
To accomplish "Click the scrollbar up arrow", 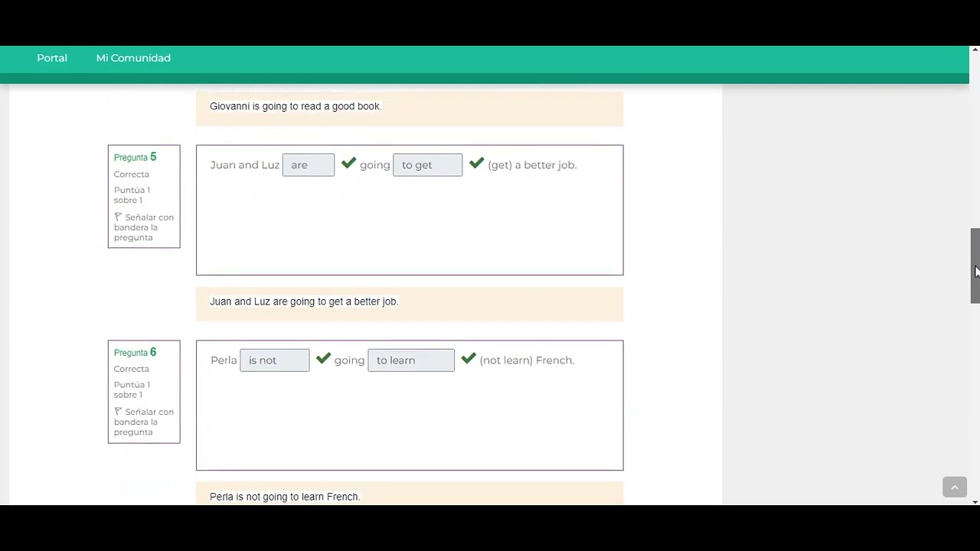I will pyautogui.click(x=975, y=51).
